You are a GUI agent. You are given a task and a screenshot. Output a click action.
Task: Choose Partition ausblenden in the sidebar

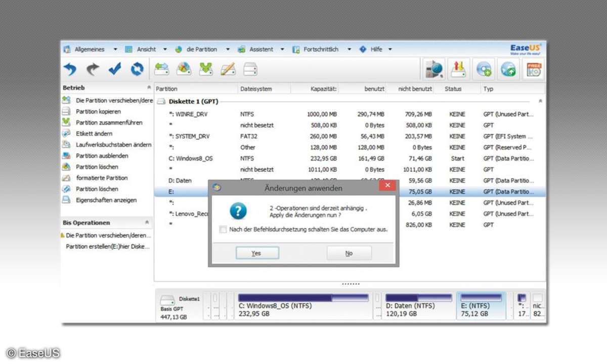(x=102, y=156)
